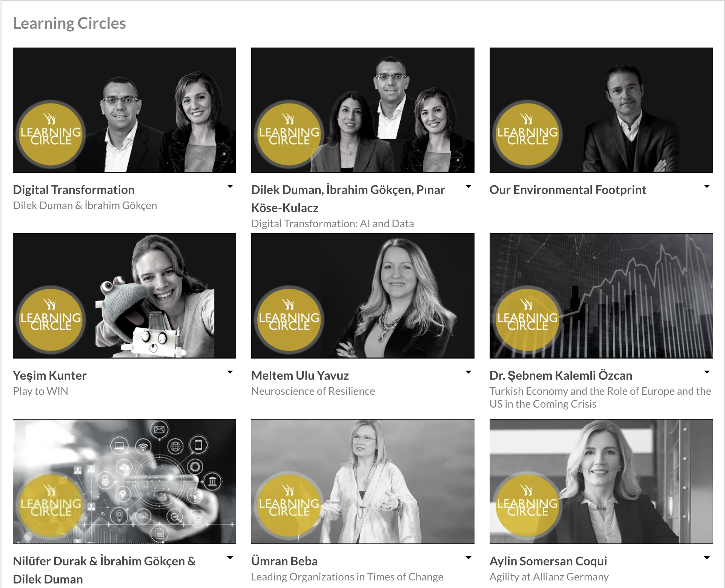725x588 pixels.
Task: Expand the Nilüfer Durak card arrow
Action: pos(230,558)
